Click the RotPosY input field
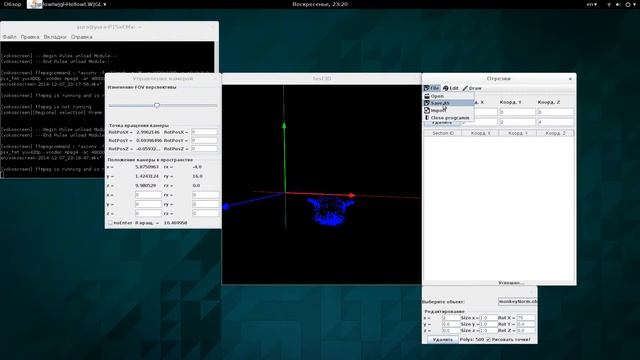Viewport: 640px width, 360px height. (204, 140)
